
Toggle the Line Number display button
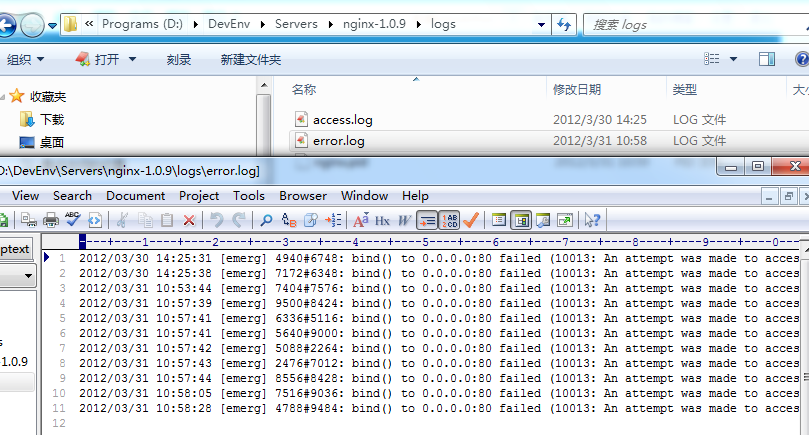point(449,221)
